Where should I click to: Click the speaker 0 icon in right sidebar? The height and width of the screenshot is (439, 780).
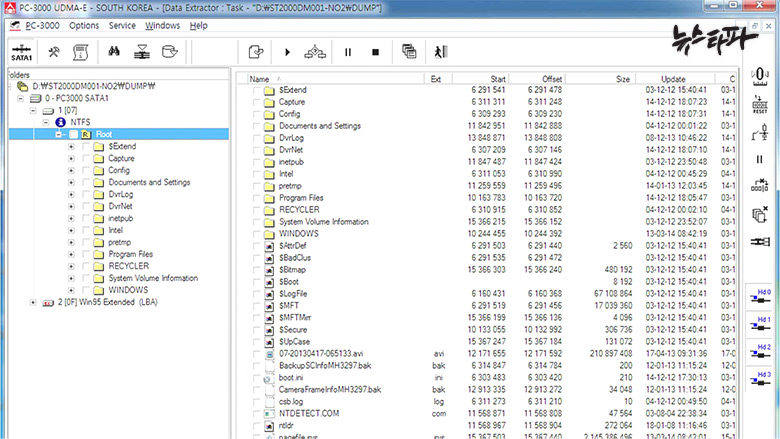pyautogui.click(x=760, y=76)
